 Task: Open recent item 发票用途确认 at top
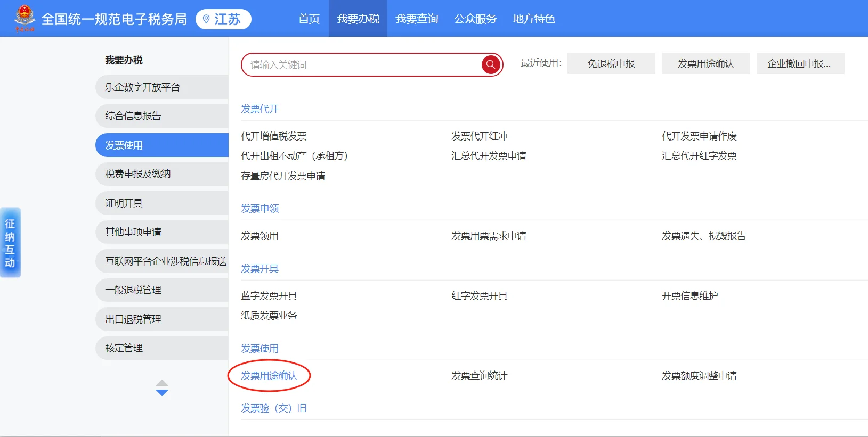coord(705,63)
